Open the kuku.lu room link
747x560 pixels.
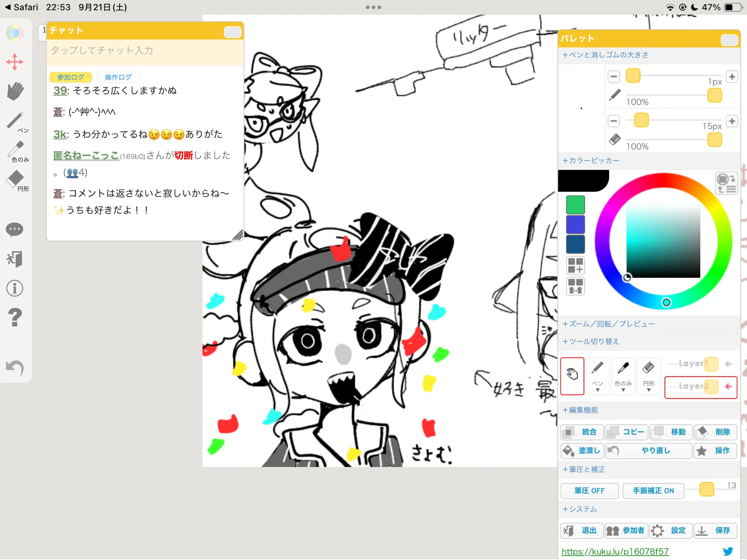[x=615, y=551]
